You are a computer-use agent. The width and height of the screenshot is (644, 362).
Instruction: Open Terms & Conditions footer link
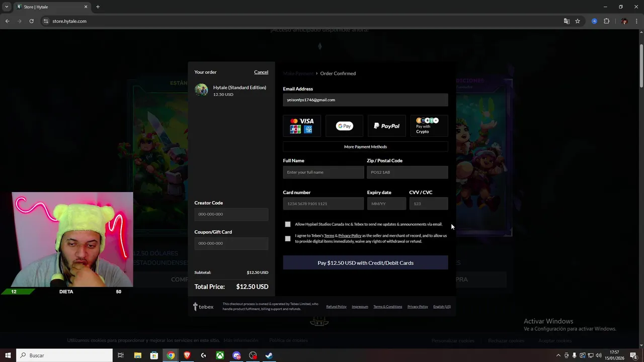pyautogui.click(x=387, y=307)
